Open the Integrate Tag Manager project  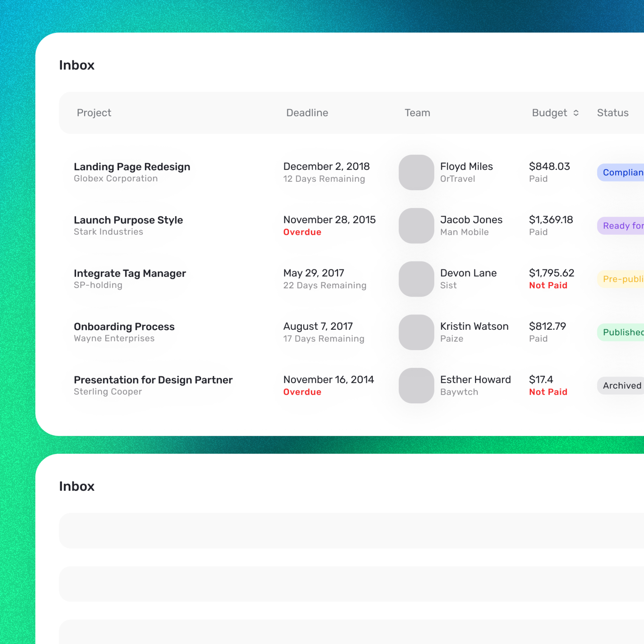click(130, 273)
